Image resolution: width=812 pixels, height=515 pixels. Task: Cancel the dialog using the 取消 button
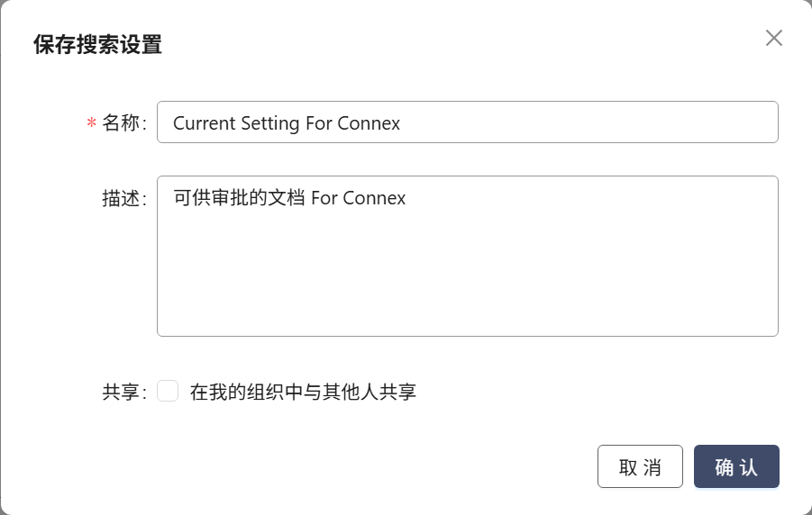(x=640, y=466)
